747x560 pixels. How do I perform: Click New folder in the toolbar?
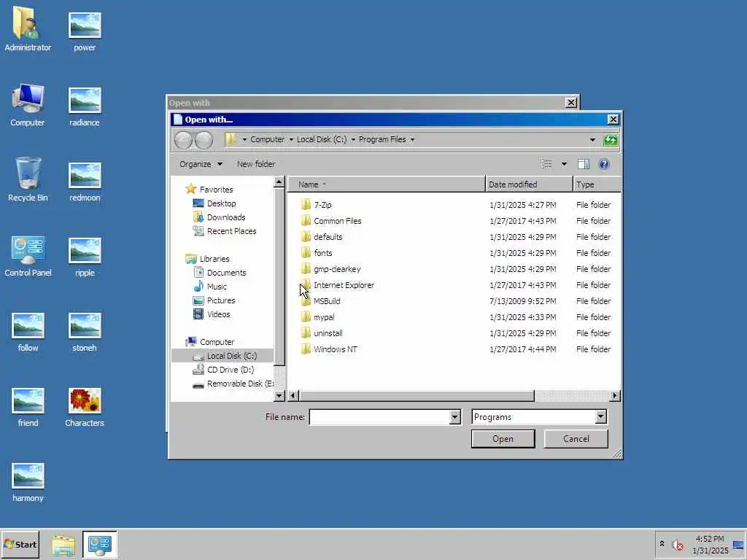tap(256, 164)
